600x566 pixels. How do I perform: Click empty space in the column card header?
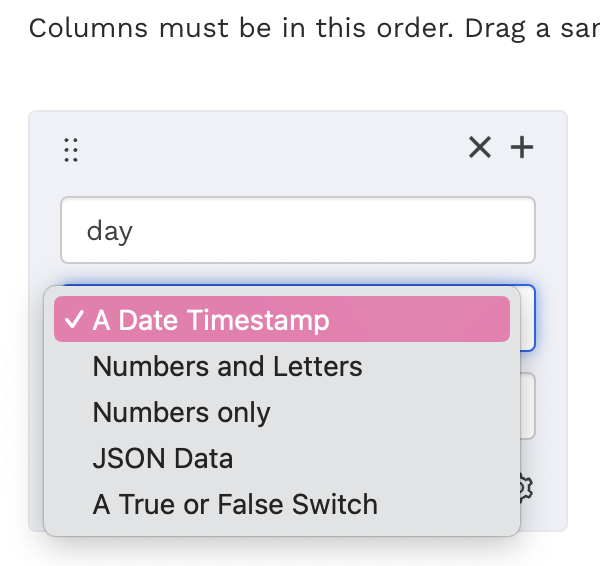(x=270, y=148)
